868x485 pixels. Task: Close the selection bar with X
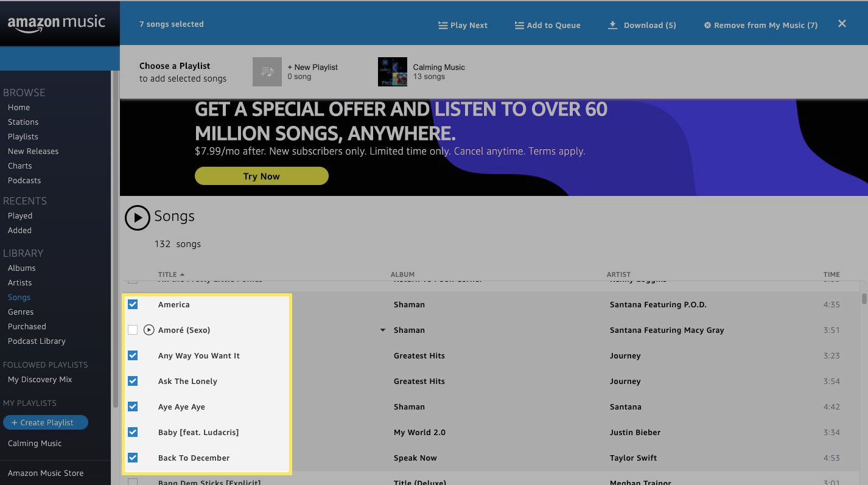click(842, 24)
